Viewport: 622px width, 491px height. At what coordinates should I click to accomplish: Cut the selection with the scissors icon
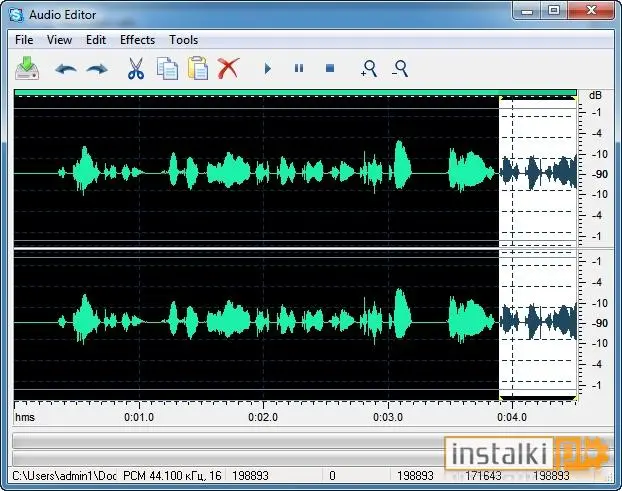click(x=136, y=69)
